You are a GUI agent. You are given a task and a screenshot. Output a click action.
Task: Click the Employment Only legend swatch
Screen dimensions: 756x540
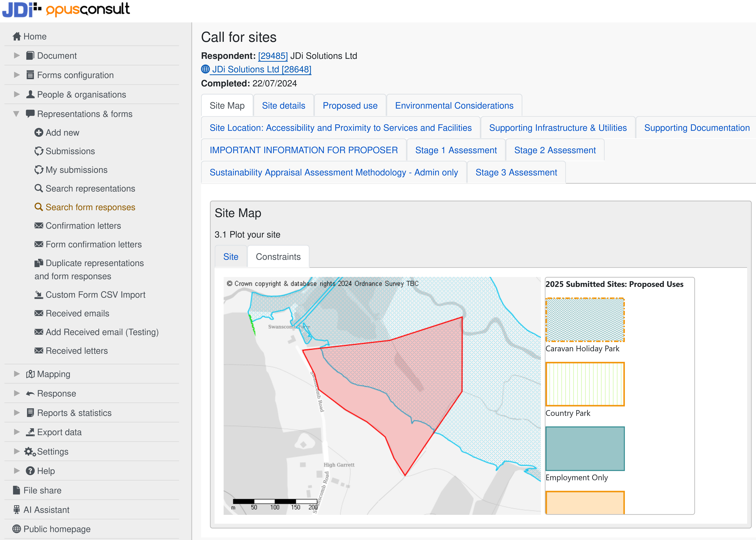(585, 449)
